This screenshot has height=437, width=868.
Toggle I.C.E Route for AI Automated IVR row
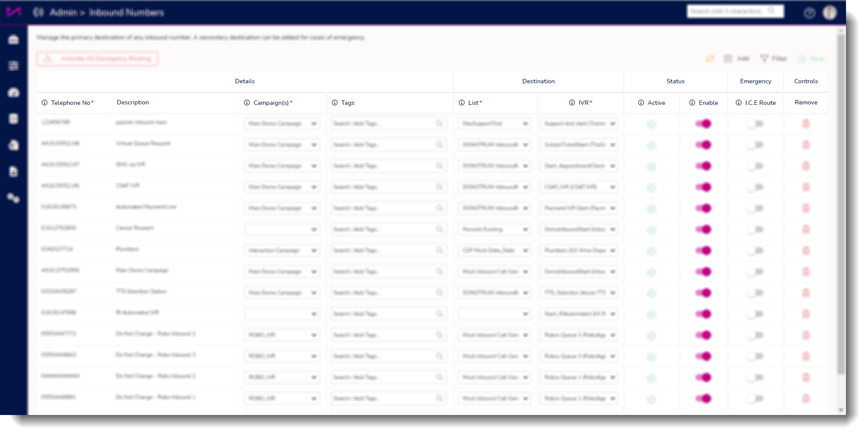(755, 314)
